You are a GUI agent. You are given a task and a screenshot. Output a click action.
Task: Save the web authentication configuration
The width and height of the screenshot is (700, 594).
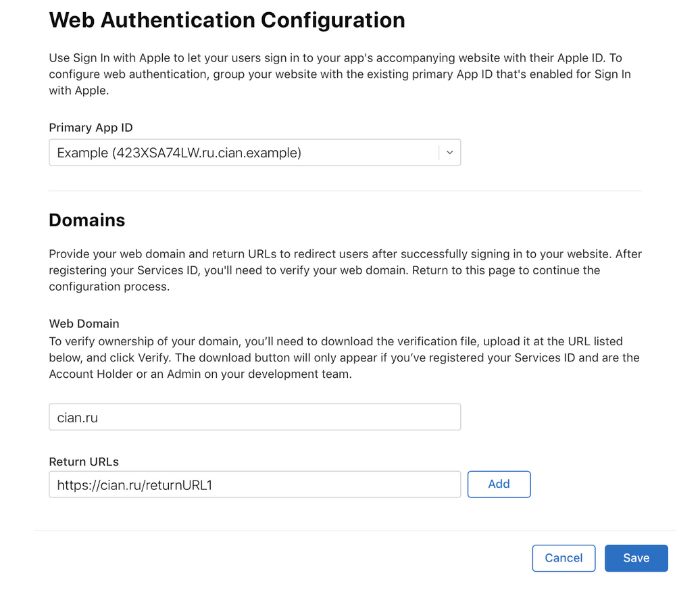point(636,558)
